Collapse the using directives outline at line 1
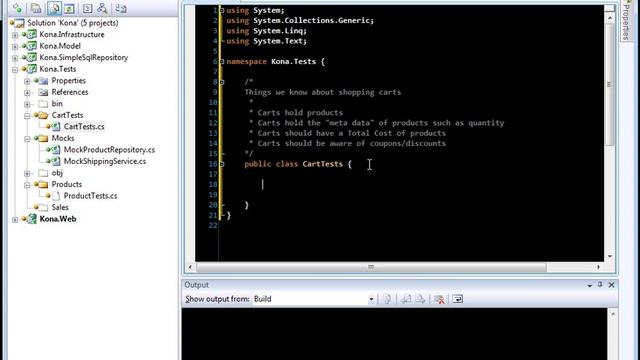 (222, 10)
